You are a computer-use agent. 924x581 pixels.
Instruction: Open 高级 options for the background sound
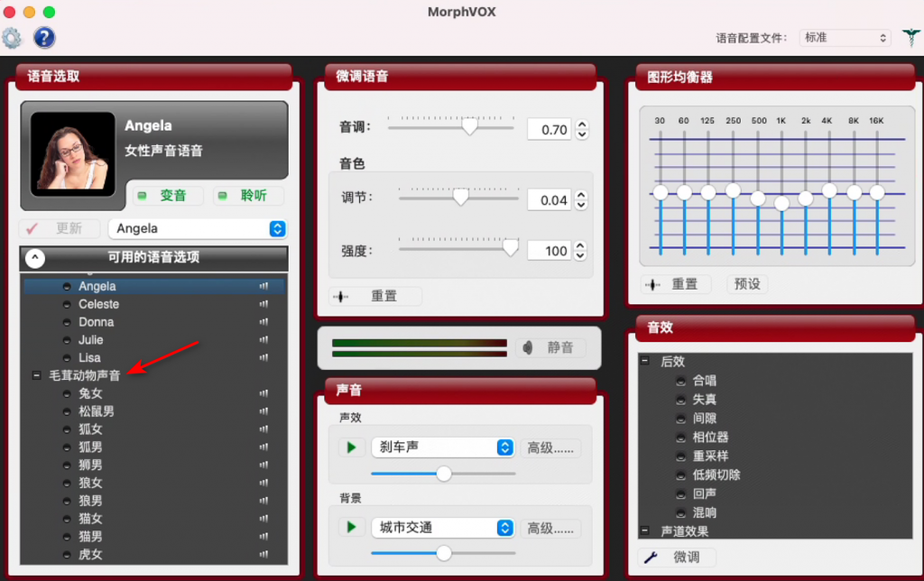(550, 529)
